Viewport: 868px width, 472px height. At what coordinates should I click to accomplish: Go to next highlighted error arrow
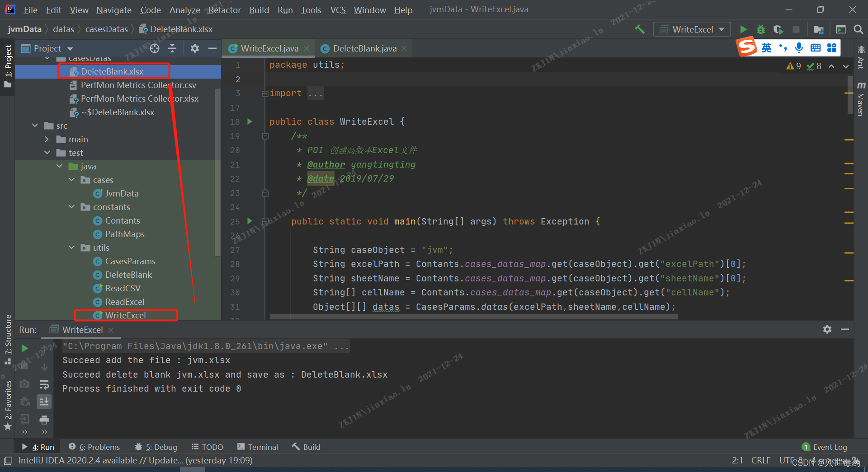(846, 66)
